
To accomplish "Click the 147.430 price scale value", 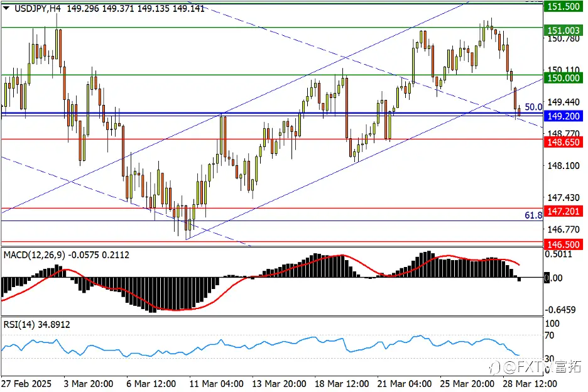I will [563, 197].
